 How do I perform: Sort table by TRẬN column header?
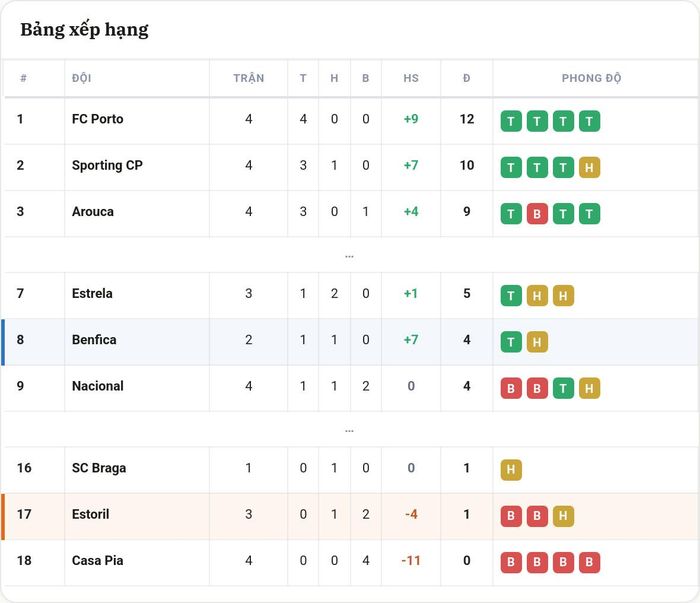click(249, 78)
